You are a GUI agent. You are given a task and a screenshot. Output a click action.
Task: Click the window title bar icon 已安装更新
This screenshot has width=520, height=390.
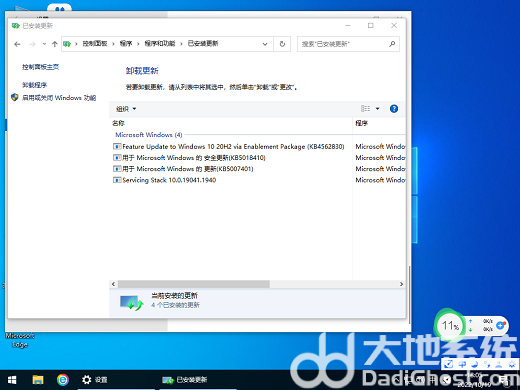coord(15,26)
